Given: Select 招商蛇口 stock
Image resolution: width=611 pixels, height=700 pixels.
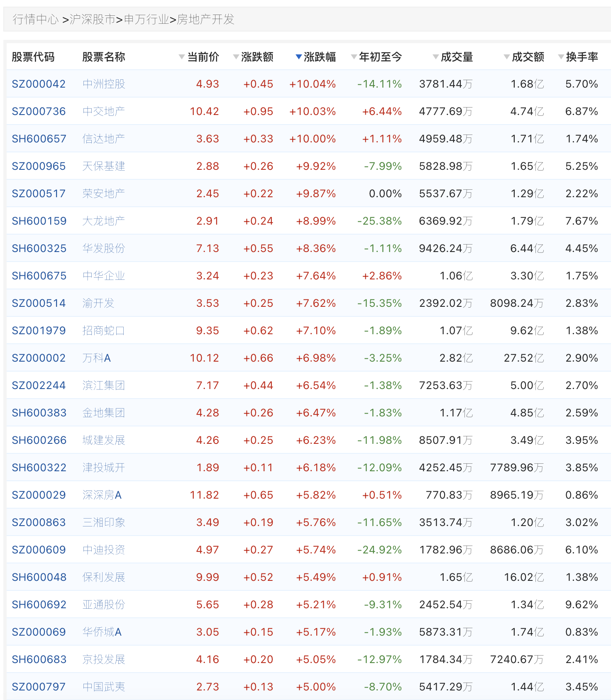Looking at the screenshot, I should coord(104,330).
